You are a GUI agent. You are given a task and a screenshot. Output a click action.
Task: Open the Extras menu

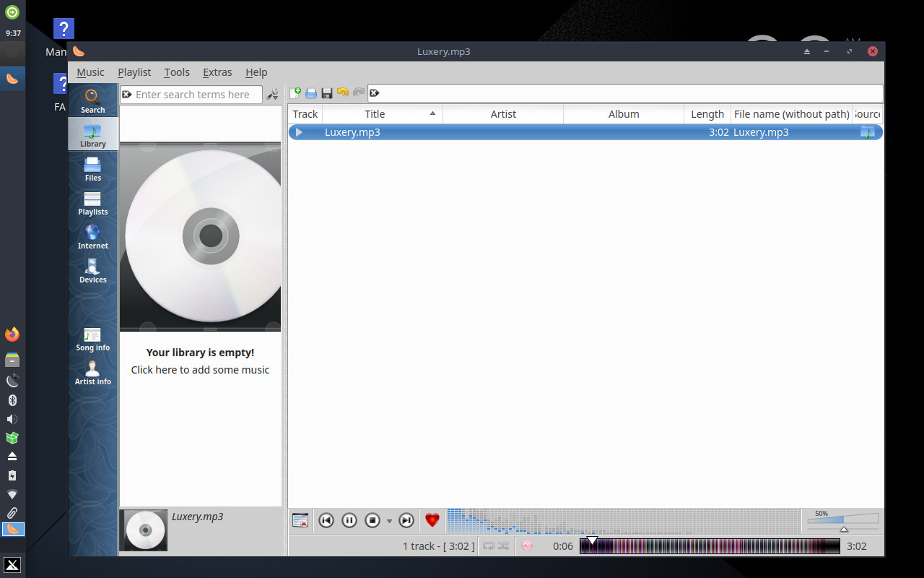[217, 72]
